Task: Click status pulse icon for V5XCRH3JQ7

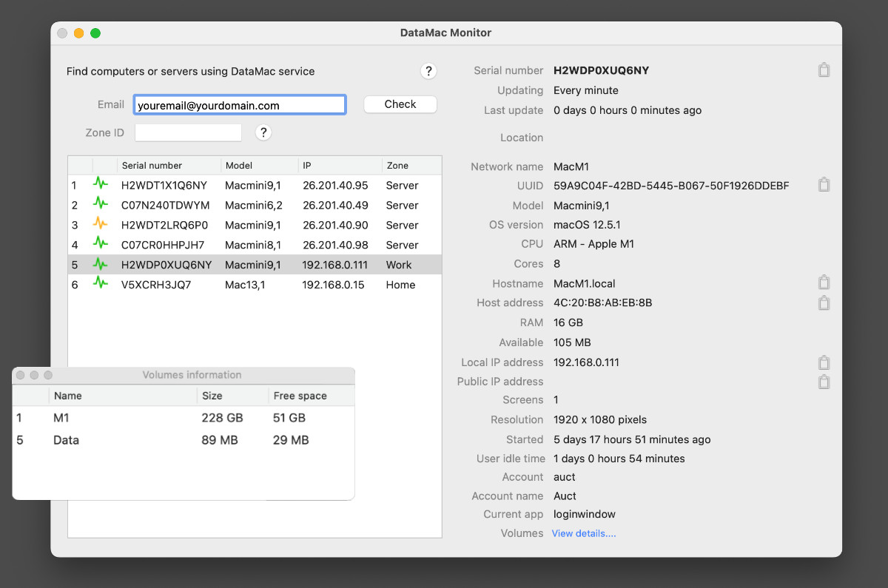Action: click(x=101, y=283)
